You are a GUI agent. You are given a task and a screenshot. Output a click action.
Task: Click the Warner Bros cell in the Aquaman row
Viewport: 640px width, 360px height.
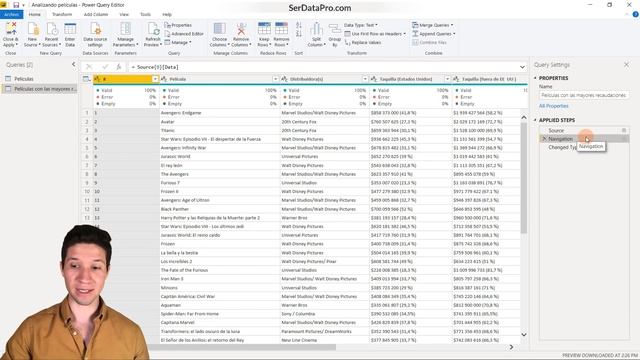tap(324, 305)
